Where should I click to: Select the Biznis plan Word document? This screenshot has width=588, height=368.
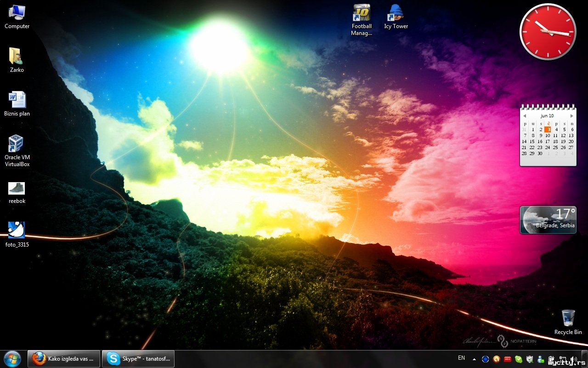click(x=17, y=104)
